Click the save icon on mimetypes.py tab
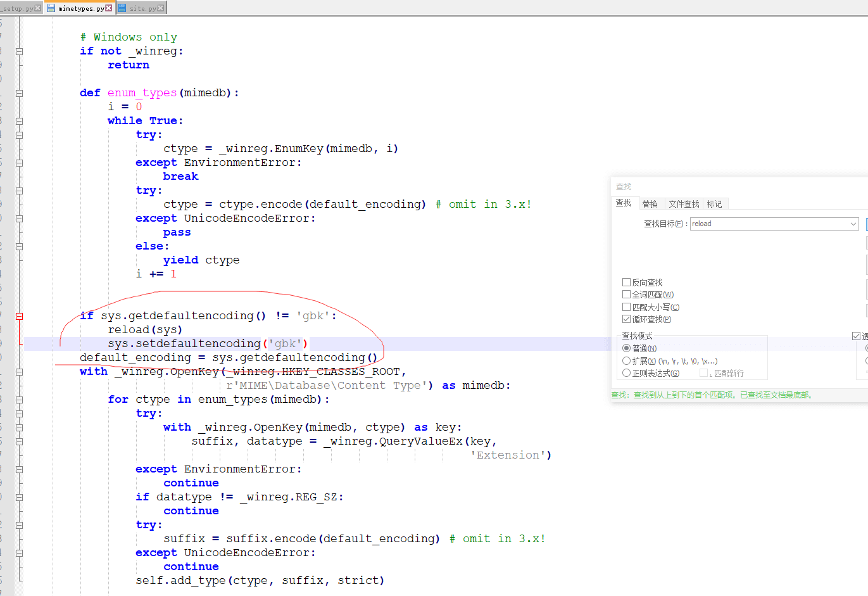The image size is (868, 596). (51, 8)
